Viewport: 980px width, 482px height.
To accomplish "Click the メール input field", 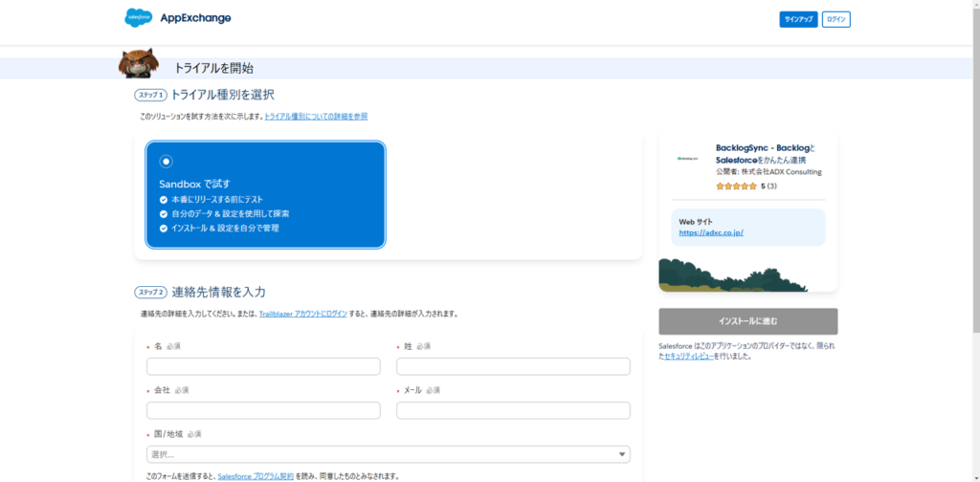I will click(513, 410).
